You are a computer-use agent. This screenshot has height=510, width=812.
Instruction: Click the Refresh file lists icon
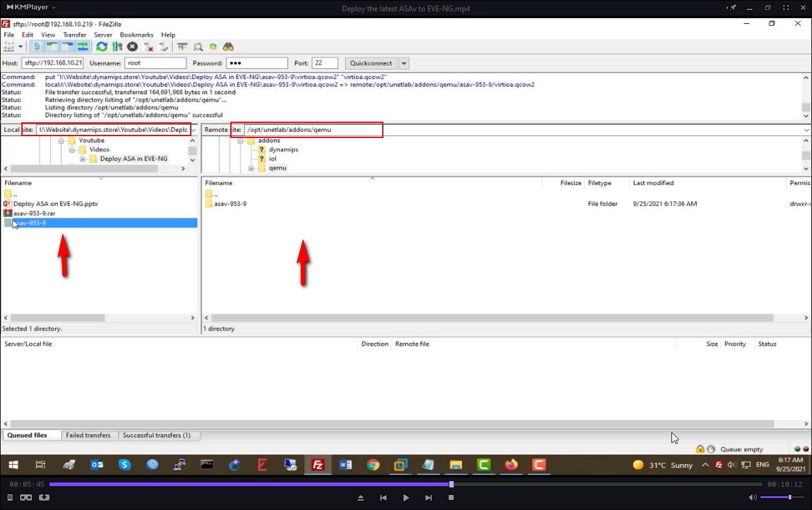[x=101, y=46]
